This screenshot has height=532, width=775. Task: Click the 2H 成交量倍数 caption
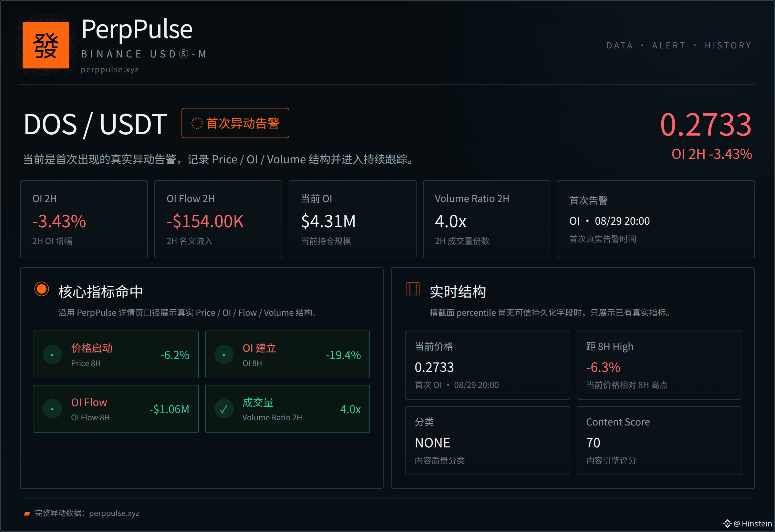[462, 241]
